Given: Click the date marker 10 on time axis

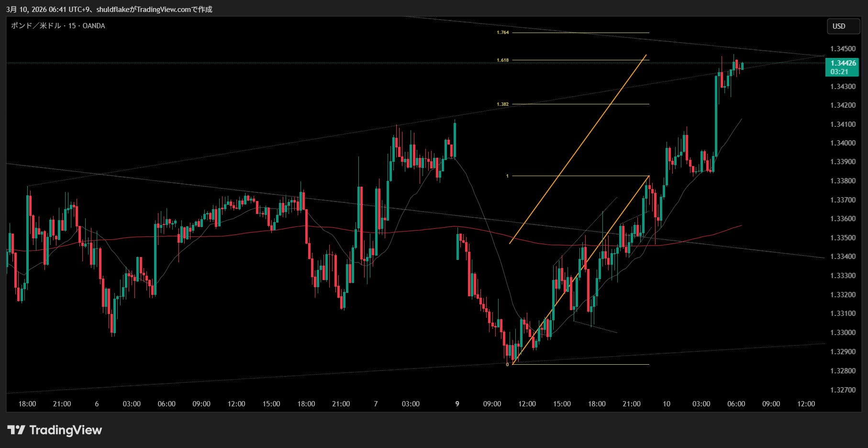Looking at the screenshot, I should tap(666, 404).
